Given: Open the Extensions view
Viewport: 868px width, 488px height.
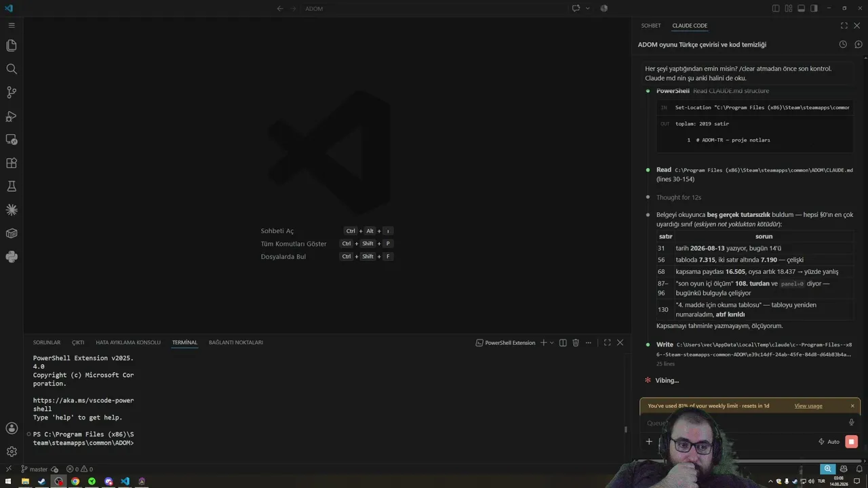Looking at the screenshot, I should click(x=12, y=163).
